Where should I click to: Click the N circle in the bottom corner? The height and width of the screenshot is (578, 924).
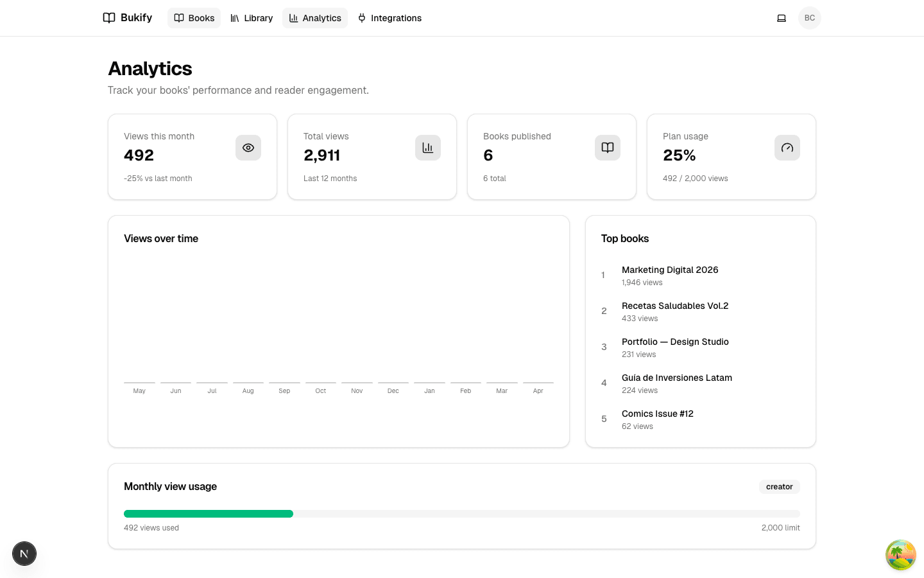[x=24, y=554]
